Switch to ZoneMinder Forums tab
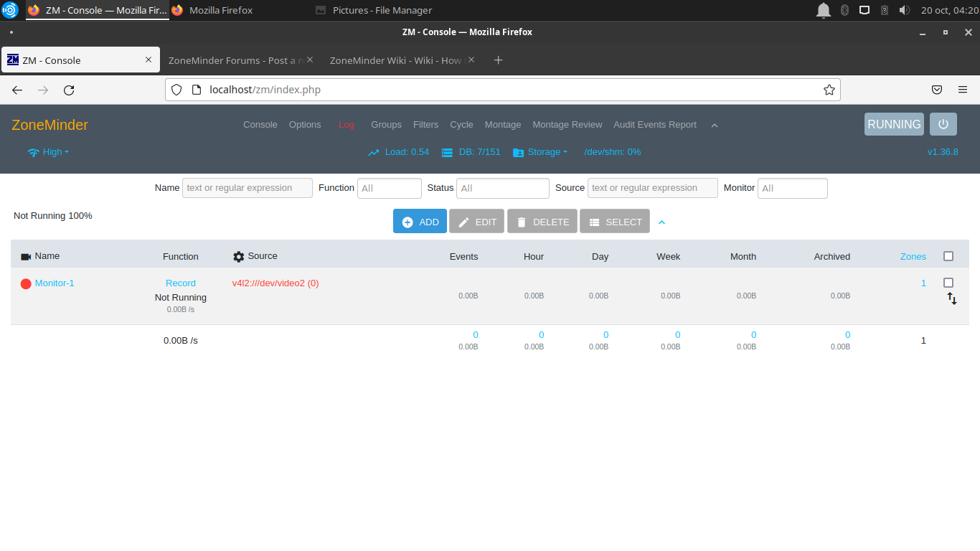Image resolution: width=980 pixels, height=551 pixels. coord(240,60)
